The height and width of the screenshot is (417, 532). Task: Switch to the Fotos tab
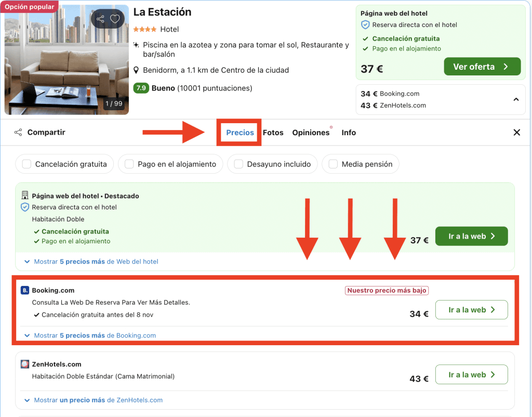273,133
